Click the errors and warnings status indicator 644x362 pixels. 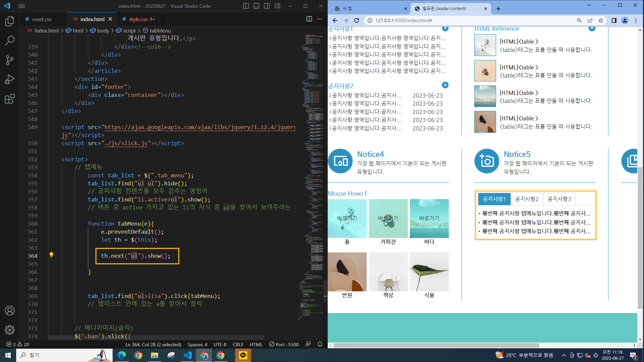(x=18, y=344)
